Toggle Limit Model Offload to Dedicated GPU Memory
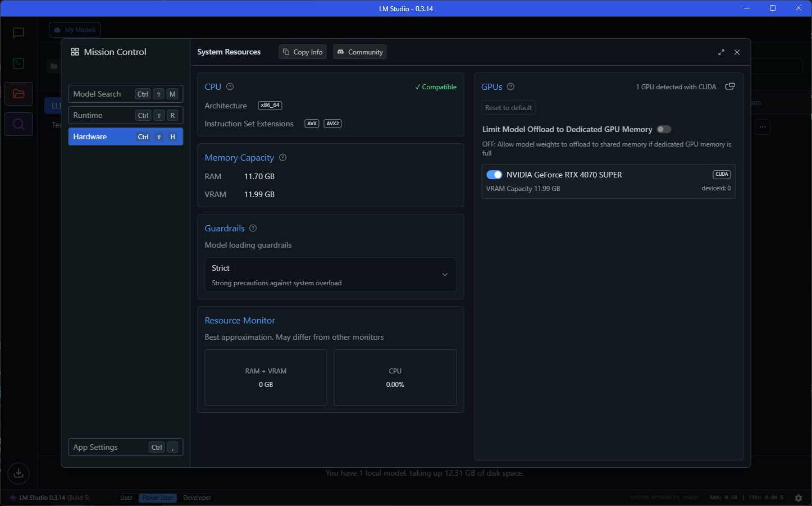Viewport: 812px width, 506px height. click(664, 129)
